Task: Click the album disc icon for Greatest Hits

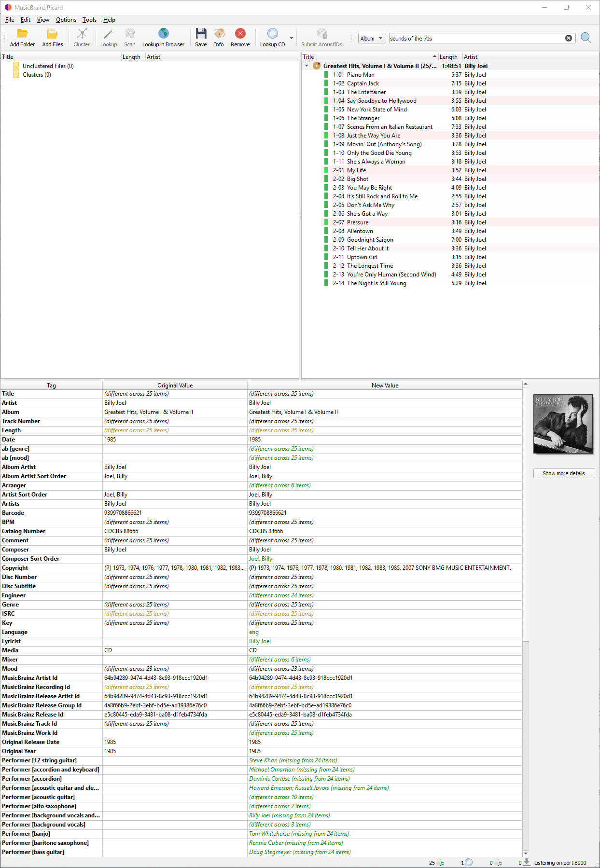Action: point(317,66)
